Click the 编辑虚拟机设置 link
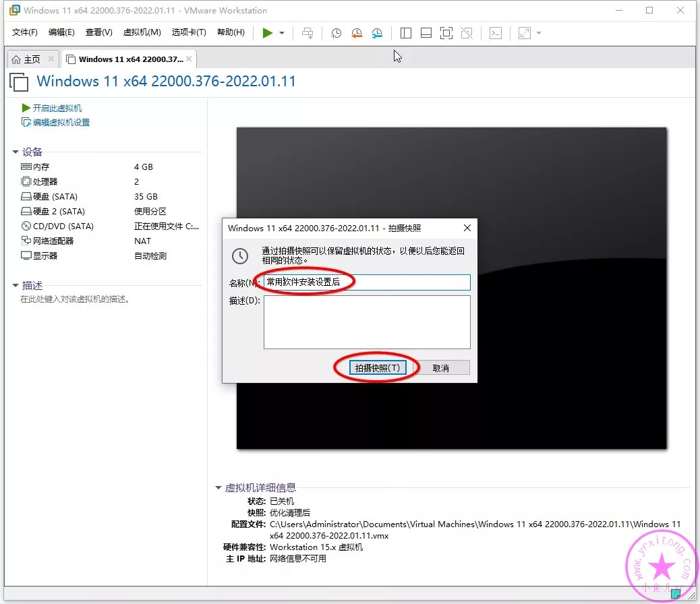 coord(61,123)
